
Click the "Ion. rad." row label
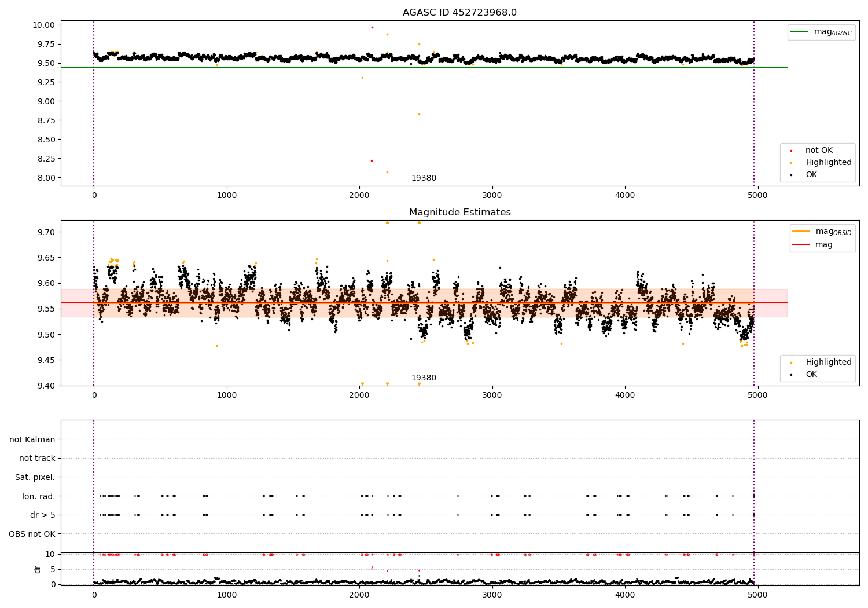39,496
